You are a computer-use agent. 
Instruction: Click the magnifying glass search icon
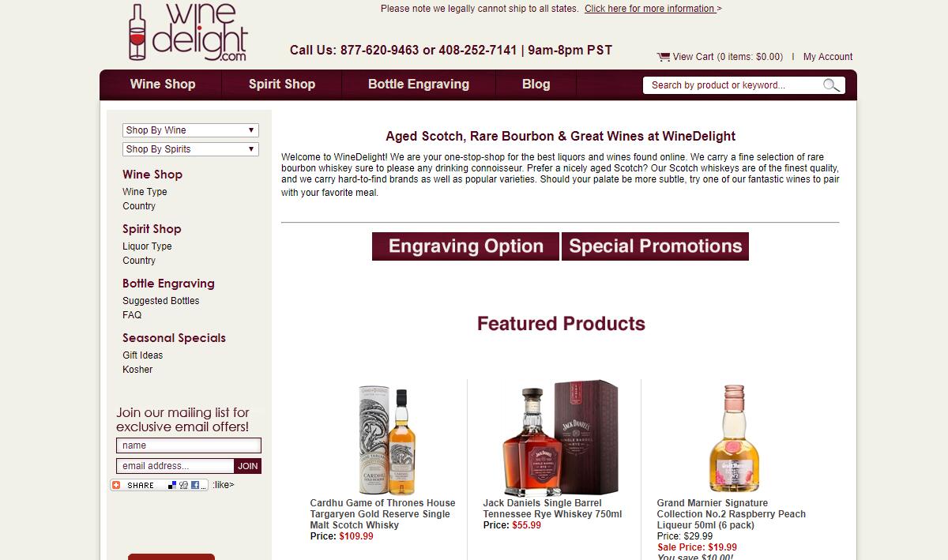coord(831,85)
